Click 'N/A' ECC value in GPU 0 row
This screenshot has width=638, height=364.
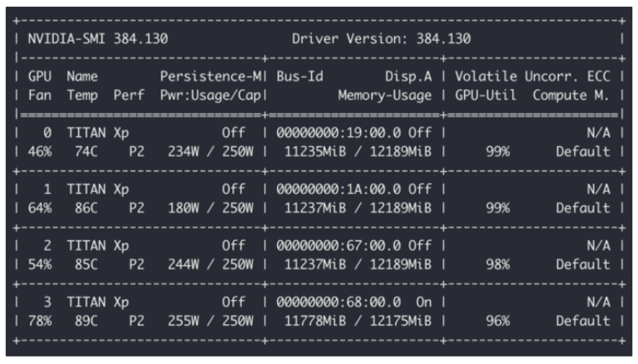point(598,133)
